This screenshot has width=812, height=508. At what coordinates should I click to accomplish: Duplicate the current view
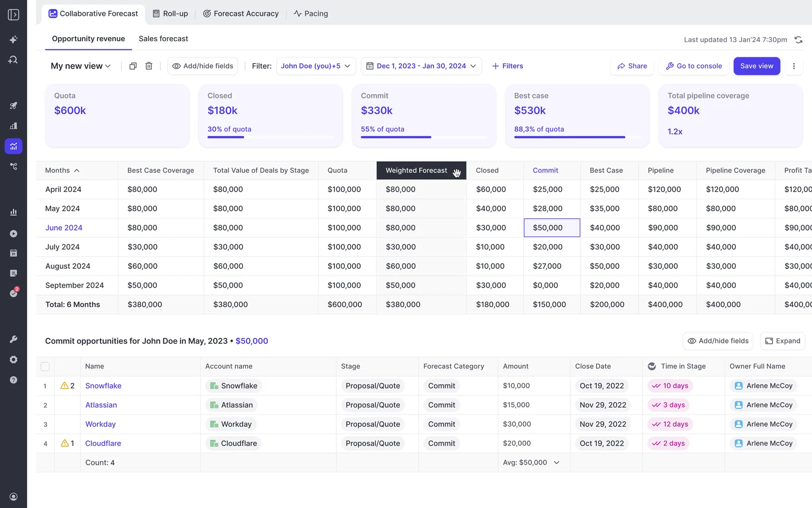point(133,66)
